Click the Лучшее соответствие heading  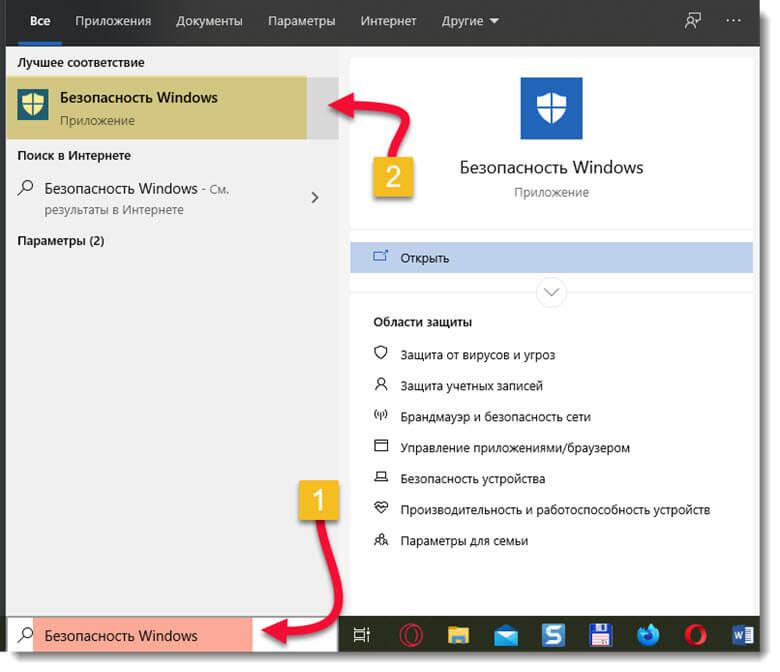click(x=81, y=62)
